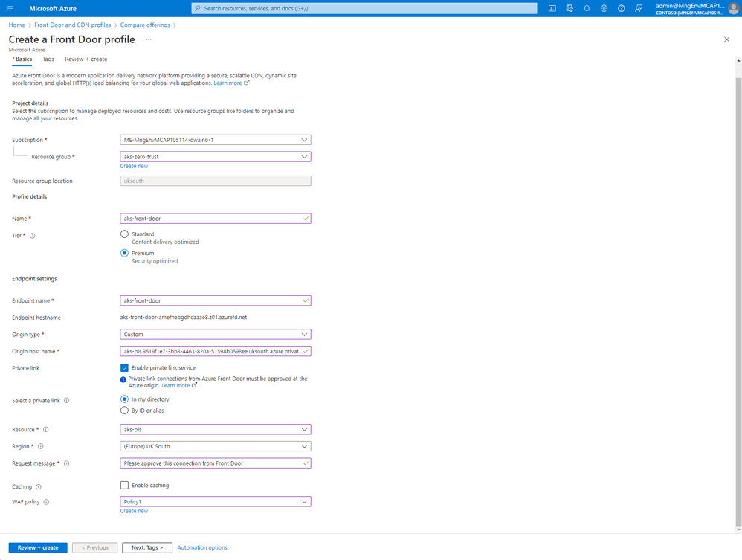Open Learn more link in description

click(228, 83)
